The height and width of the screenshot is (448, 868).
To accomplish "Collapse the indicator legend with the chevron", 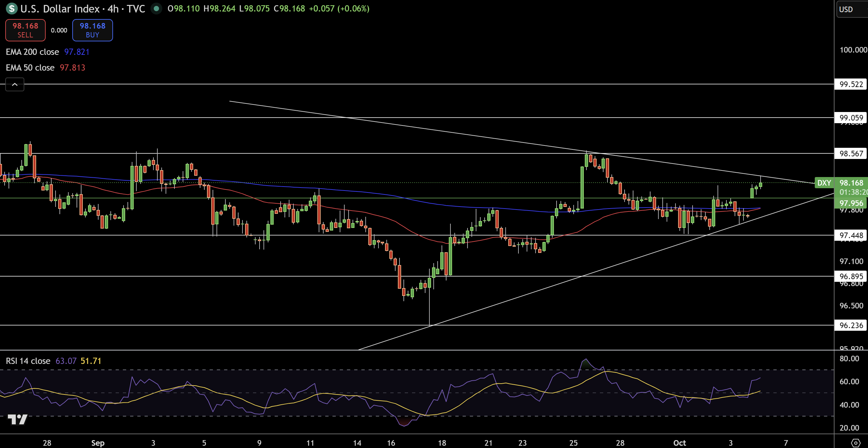I will pyautogui.click(x=15, y=84).
